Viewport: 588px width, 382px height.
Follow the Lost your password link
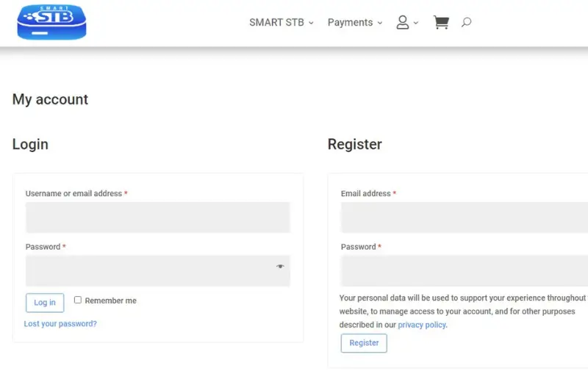click(60, 323)
